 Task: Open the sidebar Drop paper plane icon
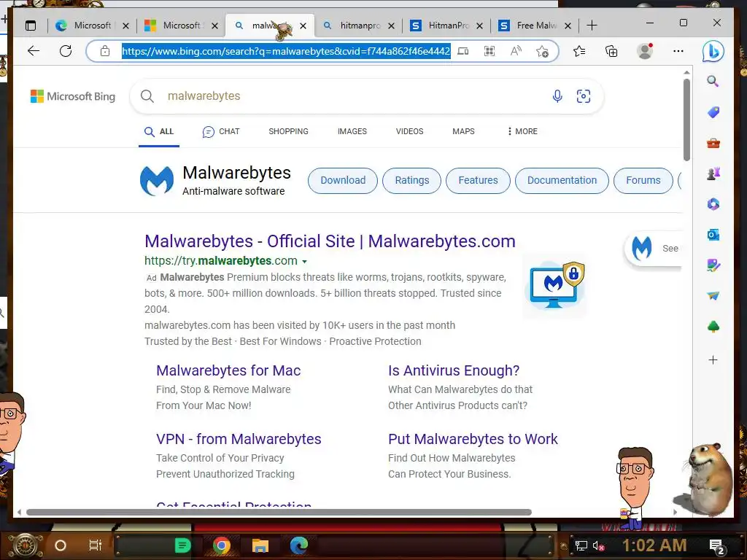pos(713,296)
